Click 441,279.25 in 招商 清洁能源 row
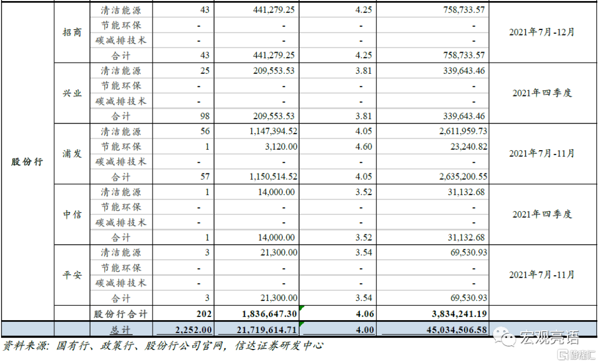Image resolution: width=599 pixels, height=364 pixels. (274, 10)
